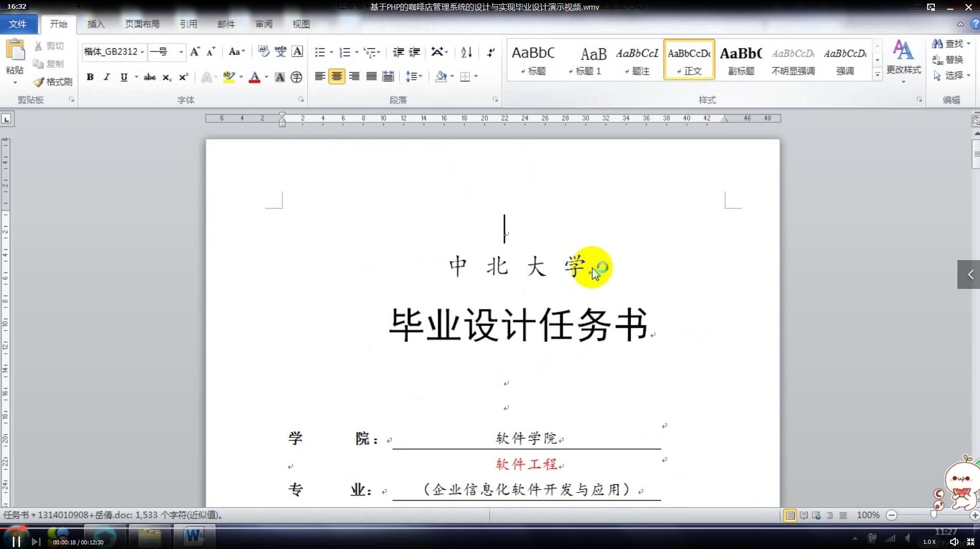Click the side panel expand arrow at right edge
The image size is (980, 549).
(x=969, y=274)
